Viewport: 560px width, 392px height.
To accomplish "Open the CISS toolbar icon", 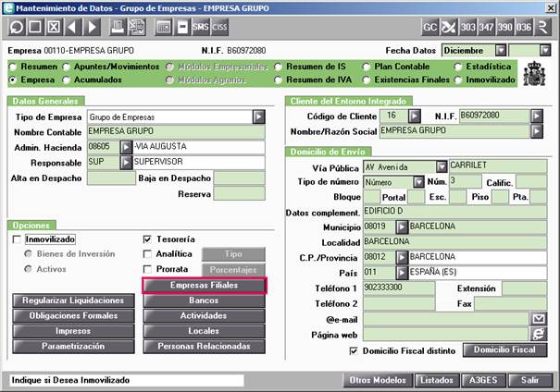I will pos(219,27).
